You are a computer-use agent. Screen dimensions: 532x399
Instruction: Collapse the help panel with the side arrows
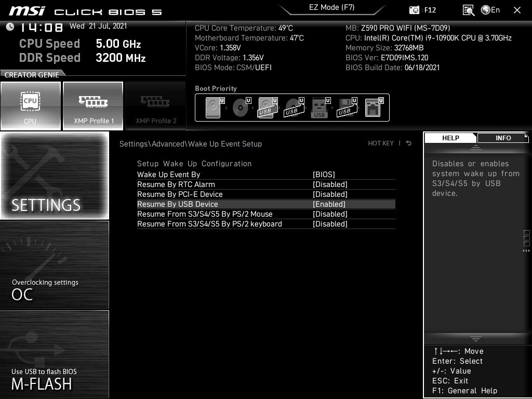pos(526,251)
